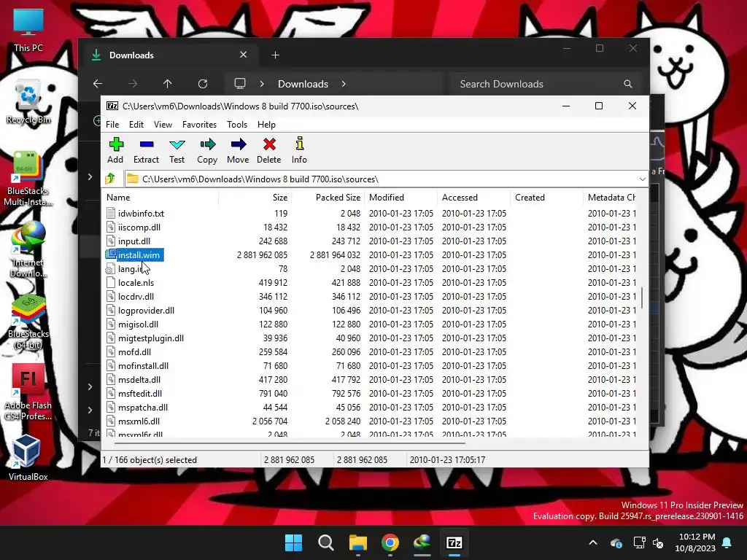This screenshot has height=560, width=747.
Task: Select the msxml6.dll file
Action: tap(139, 421)
